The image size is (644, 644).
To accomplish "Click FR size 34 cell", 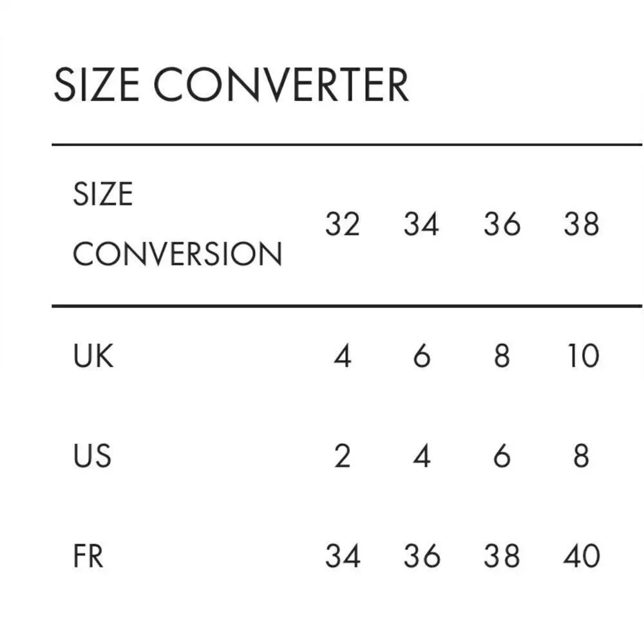I will coord(343,556).
